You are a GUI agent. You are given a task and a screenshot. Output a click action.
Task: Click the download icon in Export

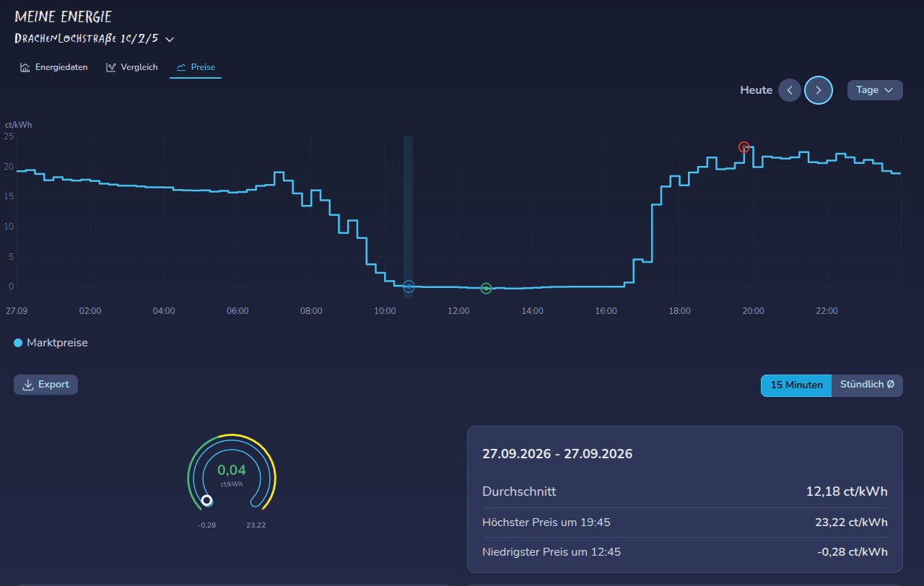pos(28,385)
